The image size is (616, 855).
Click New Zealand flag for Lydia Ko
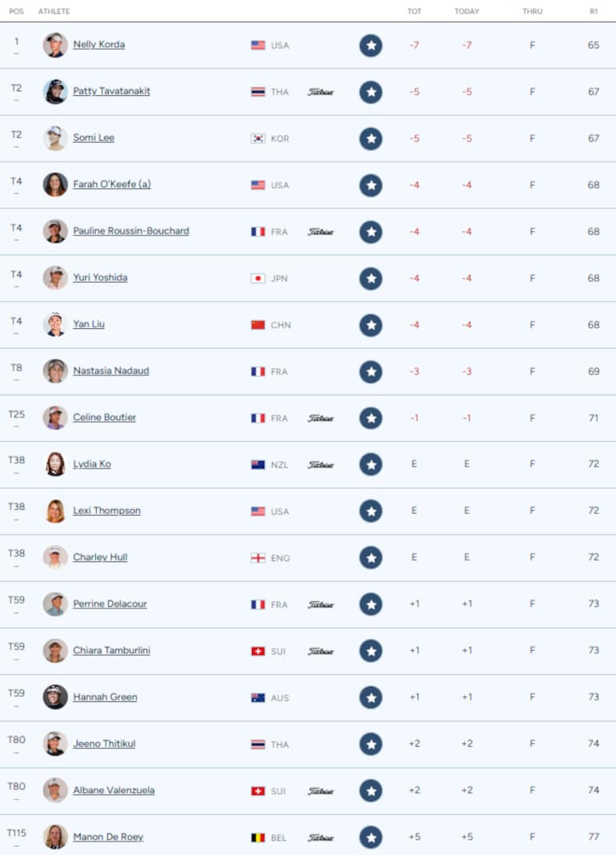pos(258,464)
